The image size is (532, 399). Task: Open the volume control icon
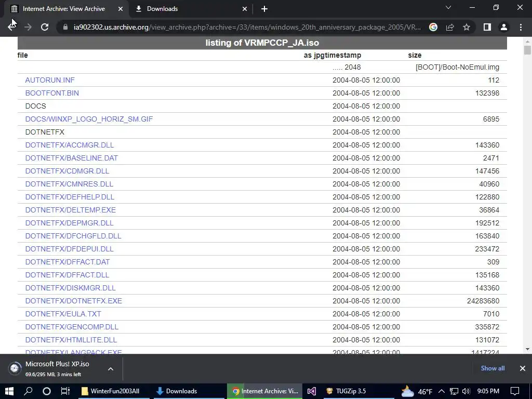(x=466, y=391)
